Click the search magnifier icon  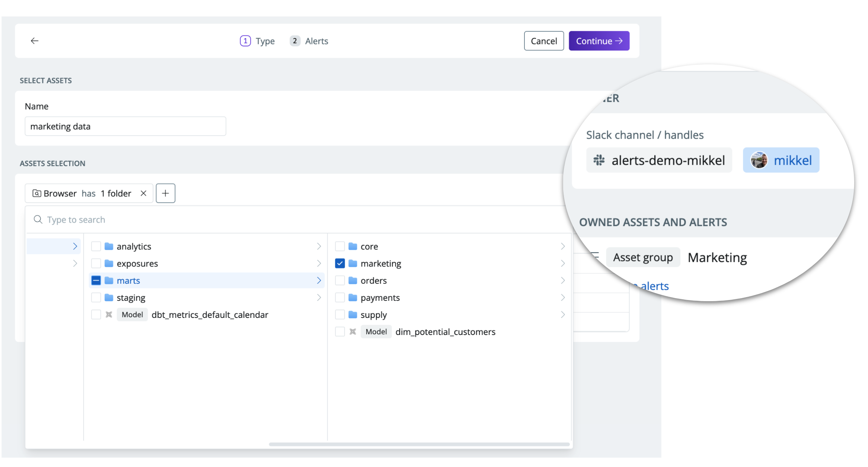[x=38, y=220]
